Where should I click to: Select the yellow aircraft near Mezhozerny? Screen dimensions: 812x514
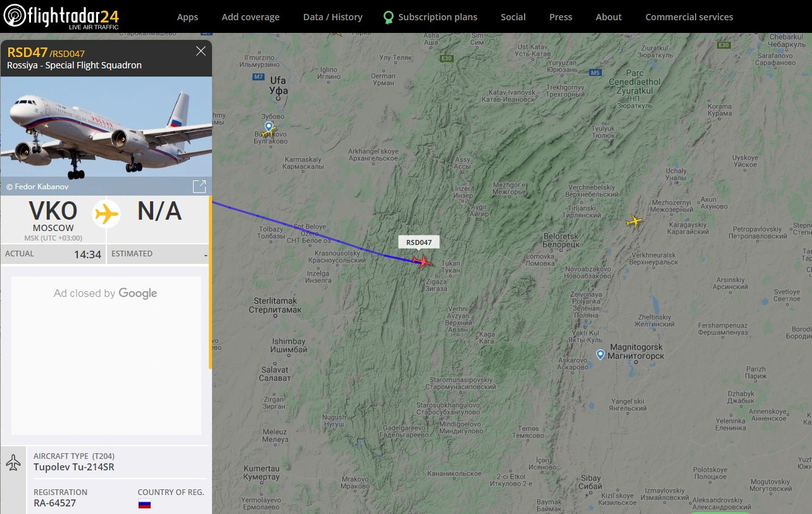pyautogui.click(x=634, y=221)
